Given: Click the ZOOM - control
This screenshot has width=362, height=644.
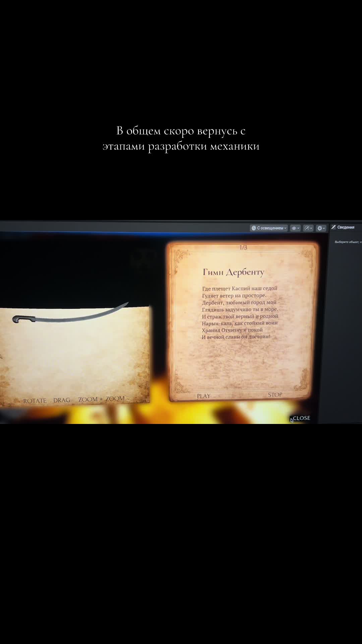Looking at the screenshot, I should click(117, 398).
